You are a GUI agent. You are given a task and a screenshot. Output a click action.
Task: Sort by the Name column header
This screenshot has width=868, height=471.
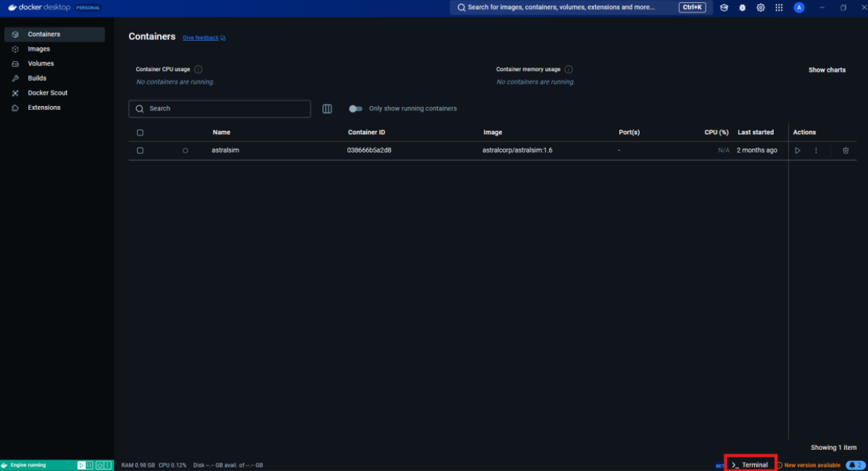point(221,133)
